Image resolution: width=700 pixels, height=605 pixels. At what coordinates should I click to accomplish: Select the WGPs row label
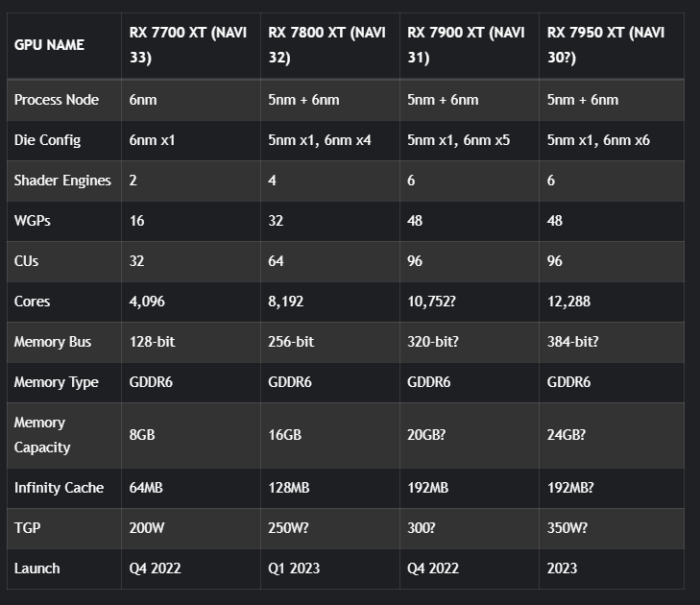click(x=33, y=221)
